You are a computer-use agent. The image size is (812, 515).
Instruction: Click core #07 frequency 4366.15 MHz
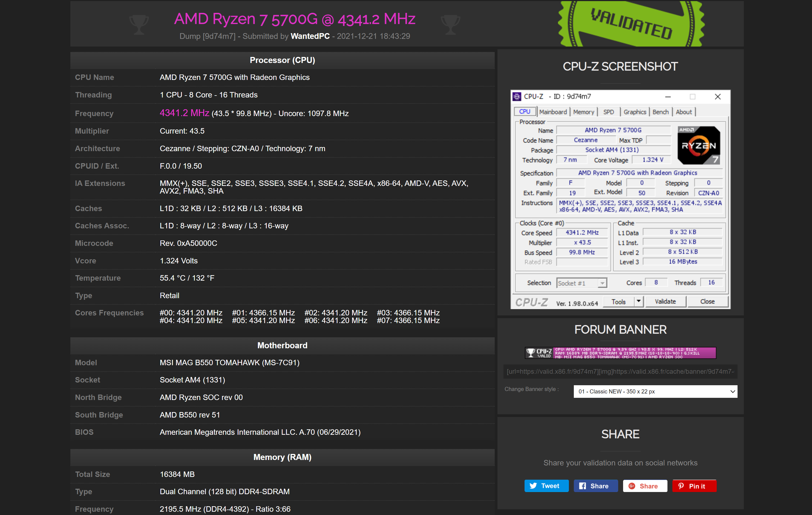tap(408, 321)
